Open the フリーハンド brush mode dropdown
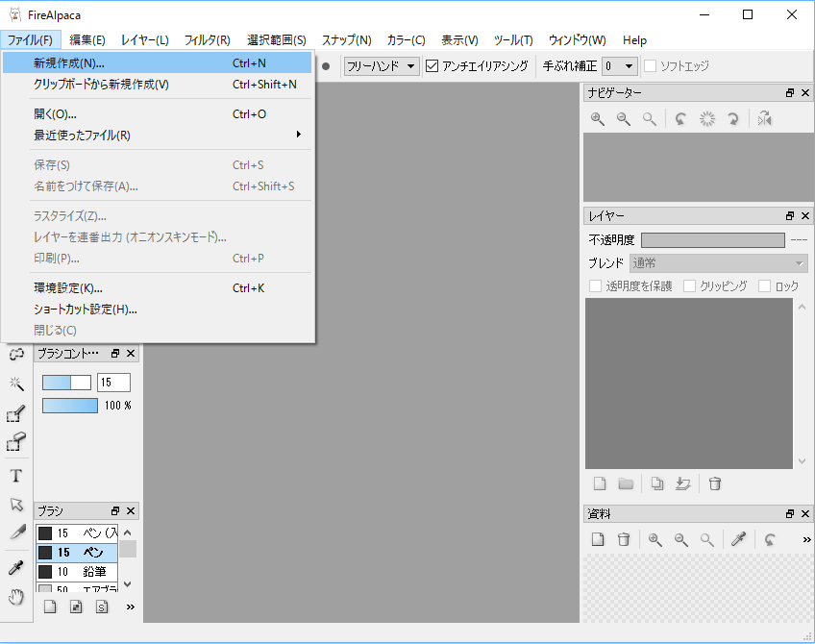 (382, 66)
